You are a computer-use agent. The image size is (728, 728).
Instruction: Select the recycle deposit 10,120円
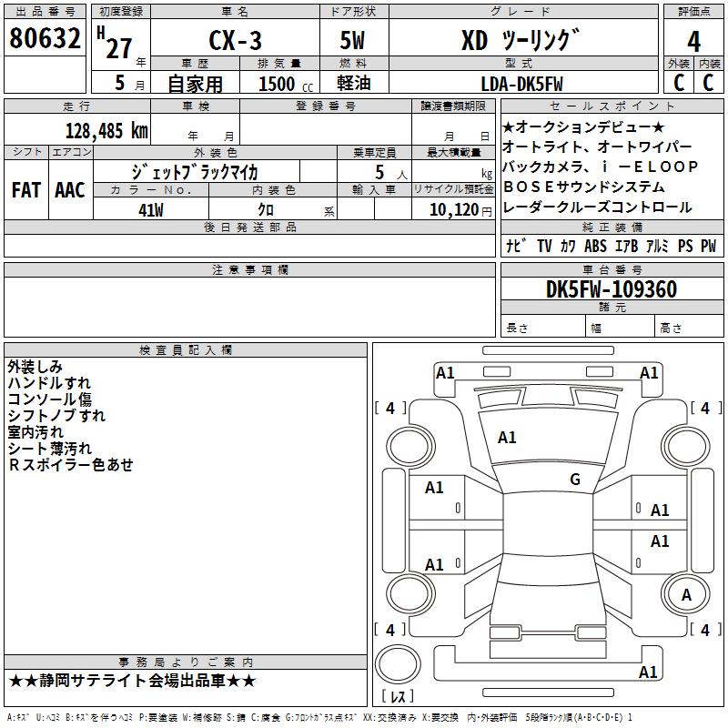460,210
